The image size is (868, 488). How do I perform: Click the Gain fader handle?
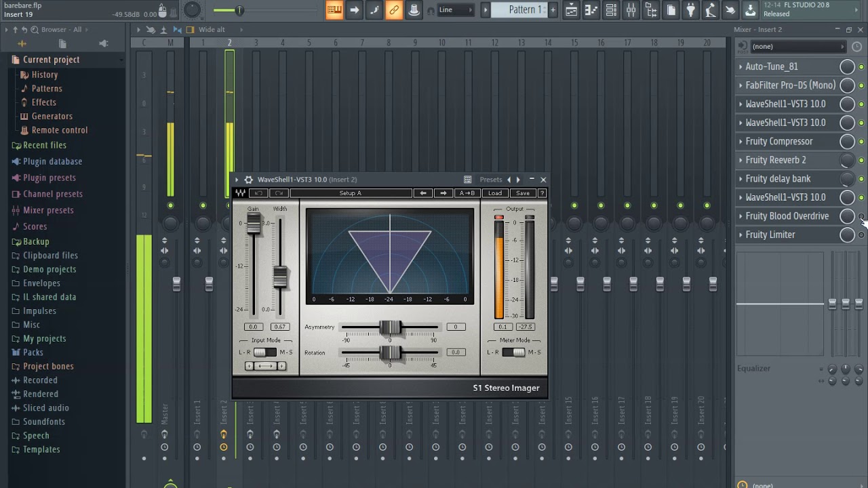(254, 224)
